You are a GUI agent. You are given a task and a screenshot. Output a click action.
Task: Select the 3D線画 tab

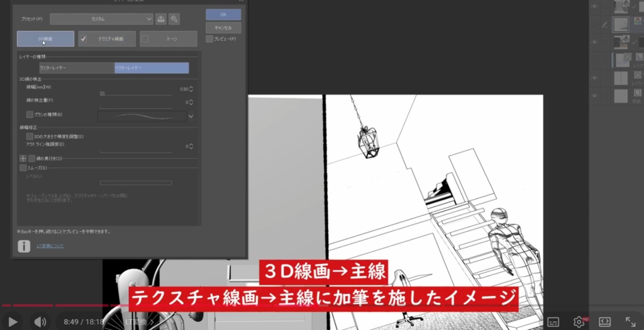coord(45,38)
